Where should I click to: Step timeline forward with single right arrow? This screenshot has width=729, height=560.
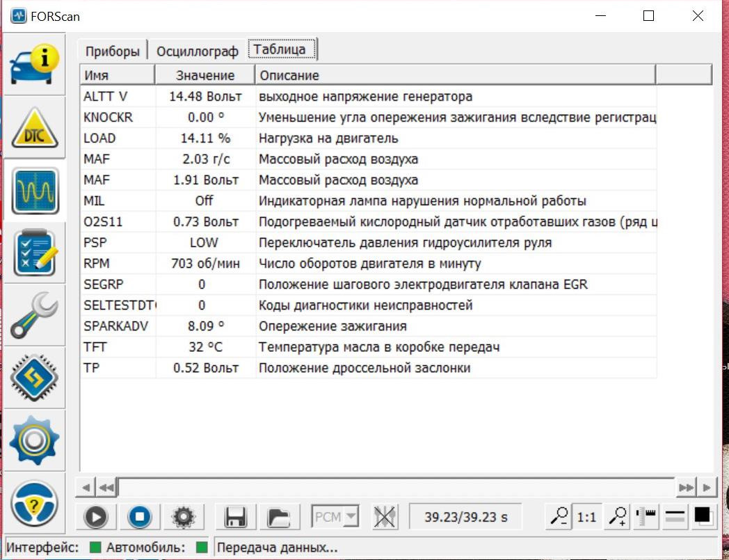707,488
